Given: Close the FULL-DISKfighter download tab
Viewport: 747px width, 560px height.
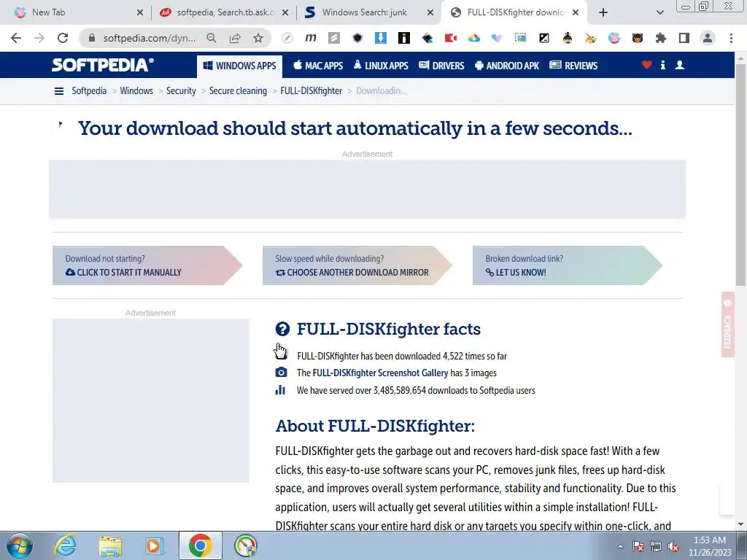Looking at the screenshot, I should pos(576,12).
